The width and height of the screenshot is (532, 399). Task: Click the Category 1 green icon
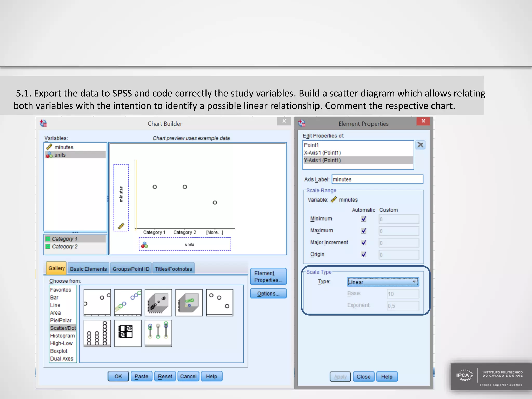48,239
